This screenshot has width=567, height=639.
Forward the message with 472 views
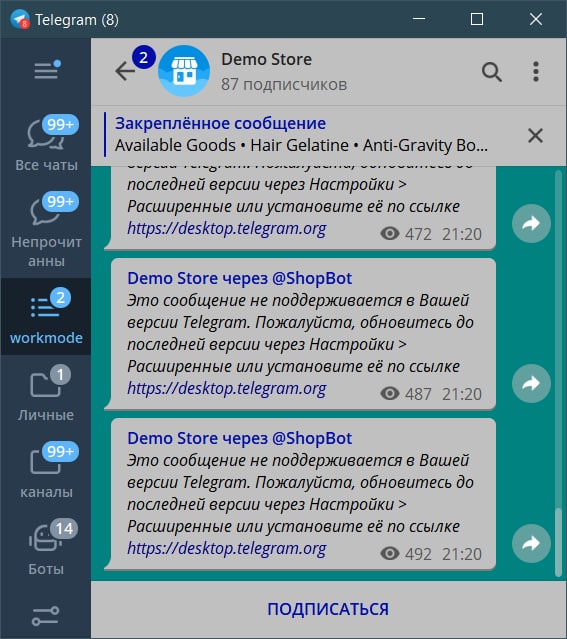click(x=531, y=223)
